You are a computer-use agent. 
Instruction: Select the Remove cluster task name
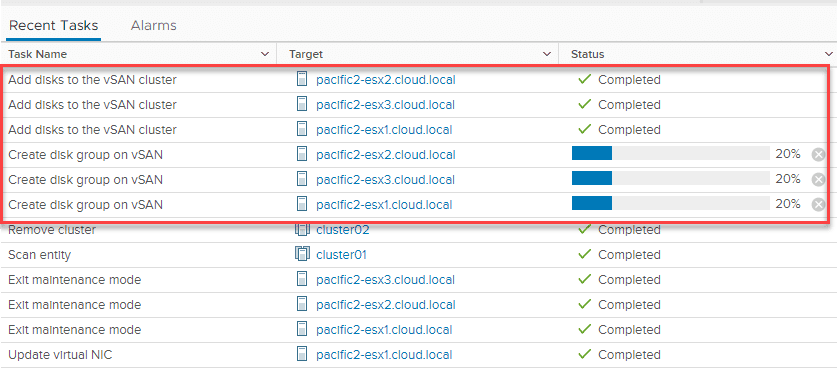click(52, 230)
